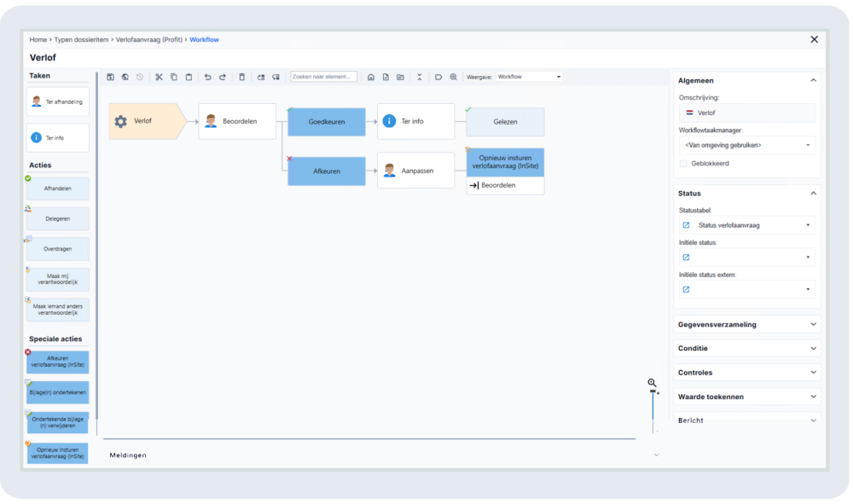Image resolution: width=853 pixels, height=504 pixels.
Task: Go to Typen dossieritem in breadcrumb
Action: (x=86, y=39)
